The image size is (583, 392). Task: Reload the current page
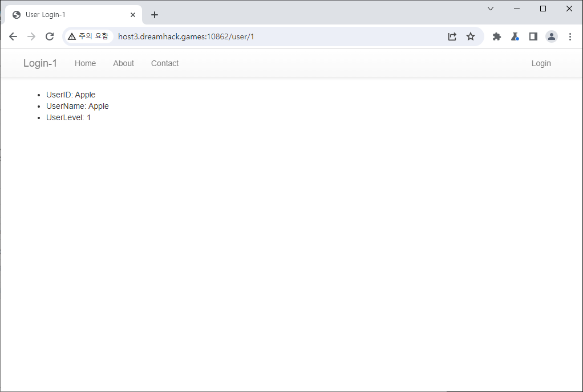pos(50,36)
